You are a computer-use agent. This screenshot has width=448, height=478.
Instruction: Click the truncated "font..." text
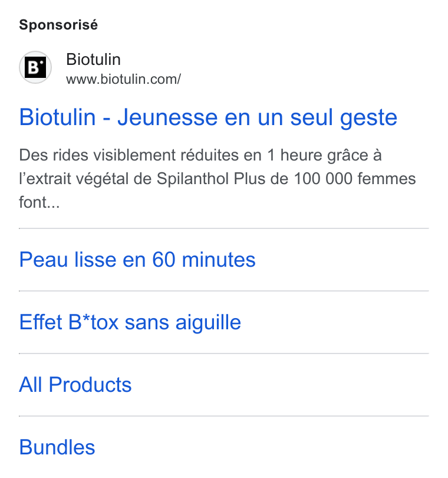[x=39, y=202]
